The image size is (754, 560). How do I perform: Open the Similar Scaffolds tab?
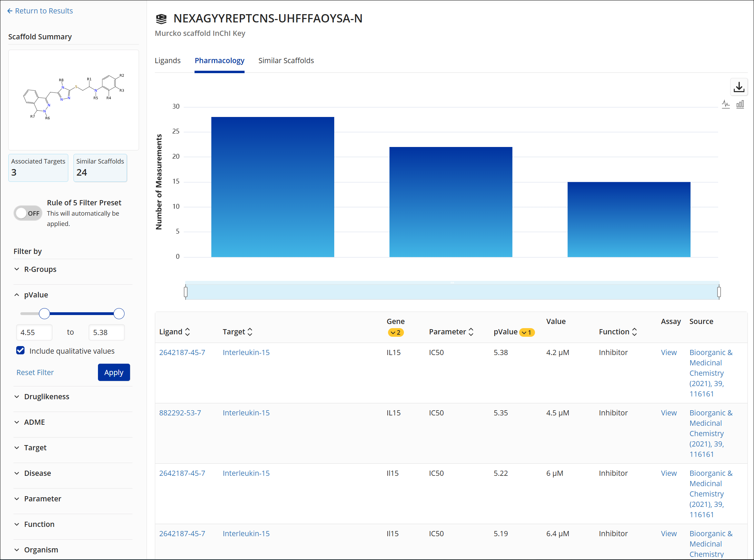click(x=286, y=61)
